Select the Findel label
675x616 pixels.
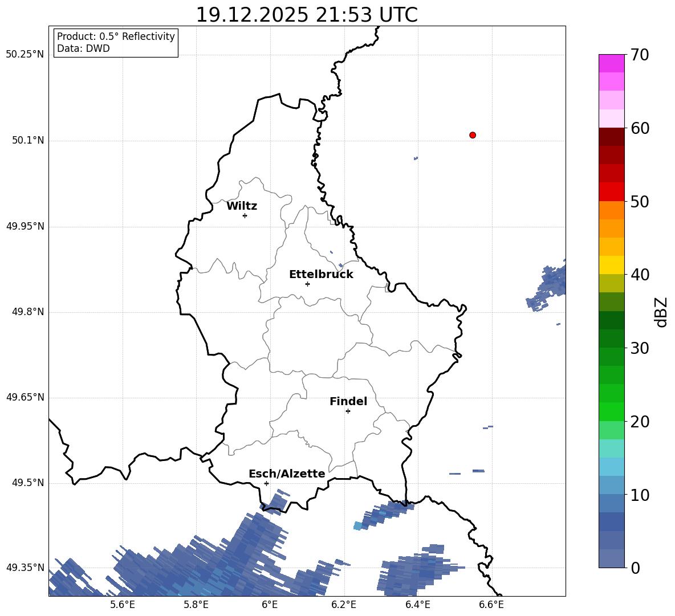click(348, 401)
